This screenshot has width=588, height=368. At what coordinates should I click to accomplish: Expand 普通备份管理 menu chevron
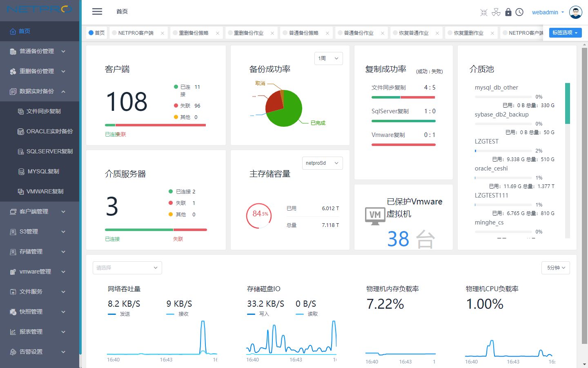click(63, 51)
